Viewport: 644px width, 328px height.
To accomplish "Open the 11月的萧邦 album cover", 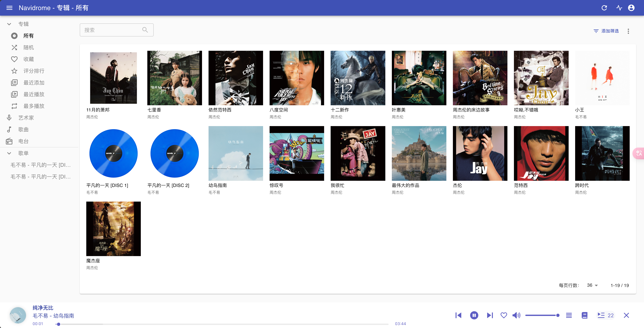I will tap(113, 78).
